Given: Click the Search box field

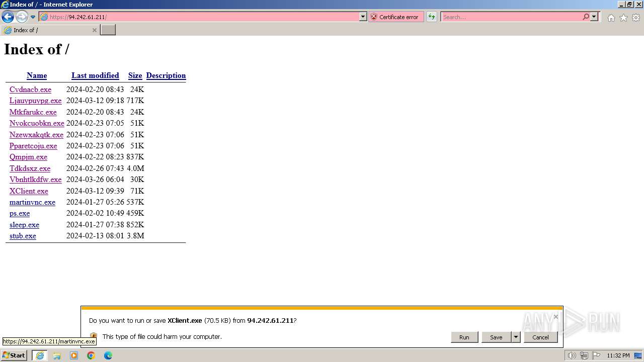Looking at the screenshot, I should (x=511, y=17).
